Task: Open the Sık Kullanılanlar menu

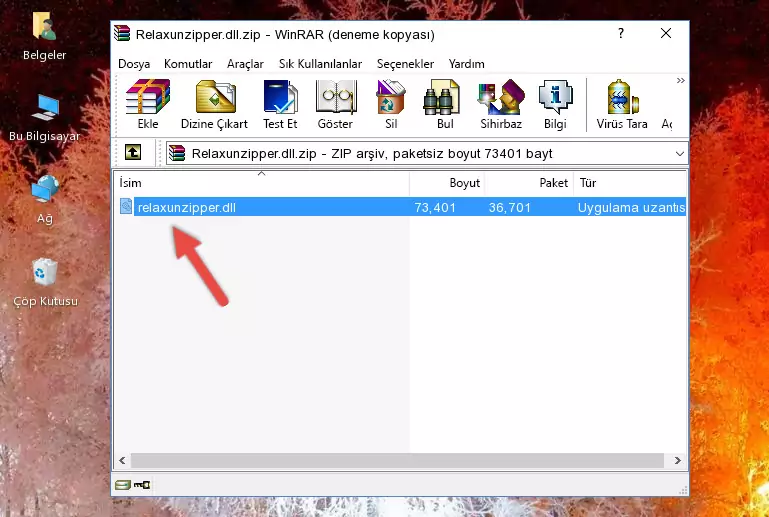Action: [320, 64]
